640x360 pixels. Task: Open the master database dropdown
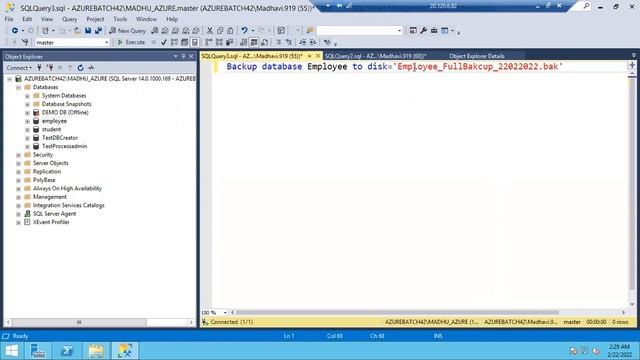tap(107, 42)
